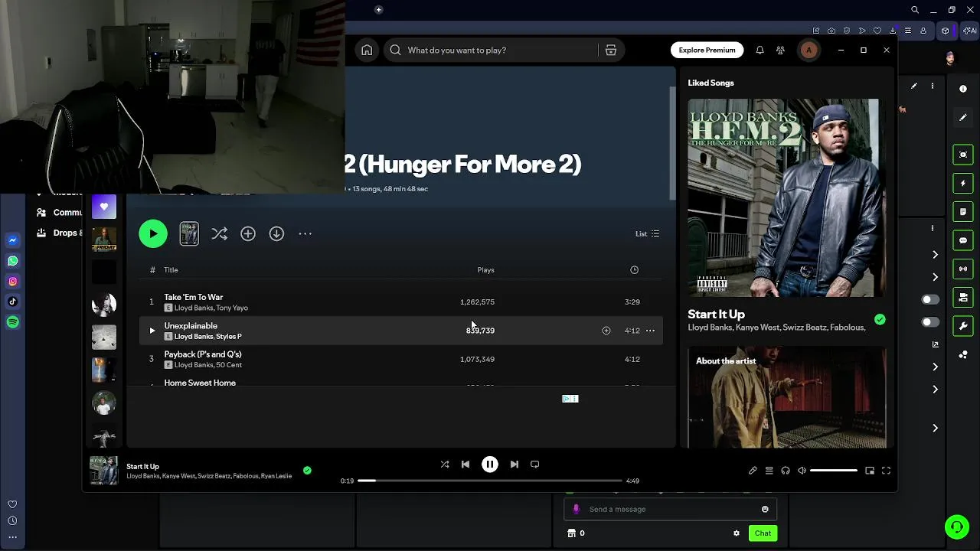This screenshot has height=551, width=980.
Task: Download the album
Action: click(x=276, y=233)
